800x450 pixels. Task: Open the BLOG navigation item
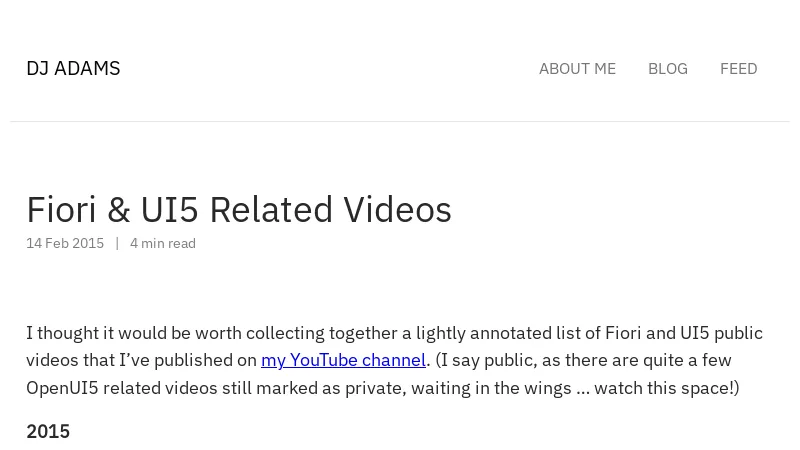[668, 69]
